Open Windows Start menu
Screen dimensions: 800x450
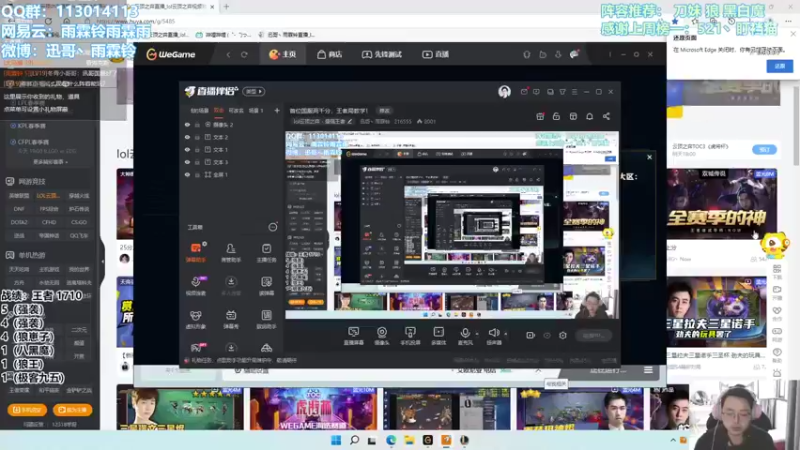coord(336,440)
